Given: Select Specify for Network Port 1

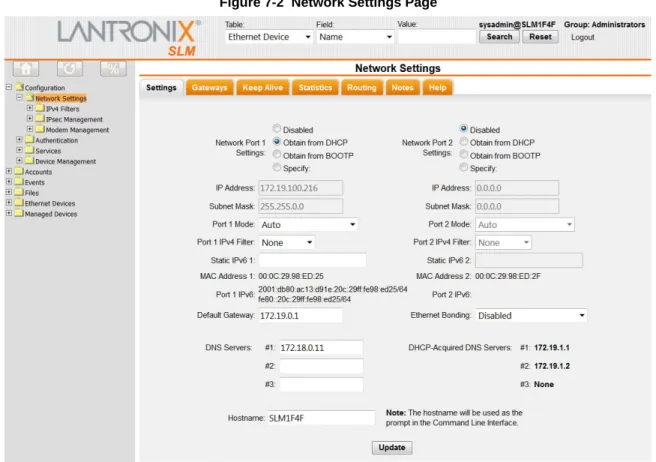Looking at the screenshot, I should pos(277,167).
